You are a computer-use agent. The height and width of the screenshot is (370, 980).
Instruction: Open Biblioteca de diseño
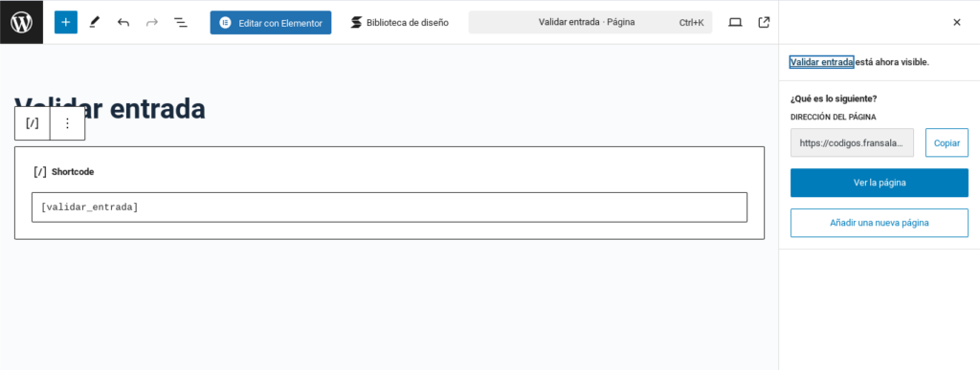400,22
